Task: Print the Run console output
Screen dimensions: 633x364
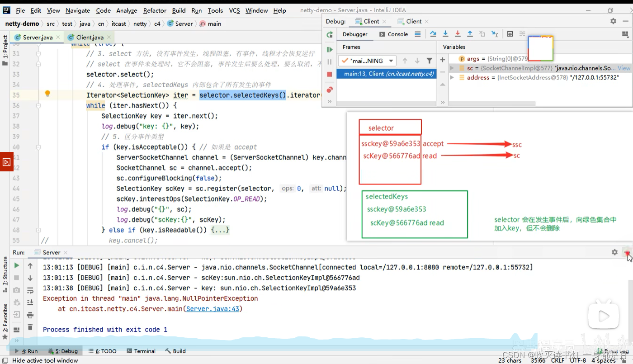Action: pos(30,315)
